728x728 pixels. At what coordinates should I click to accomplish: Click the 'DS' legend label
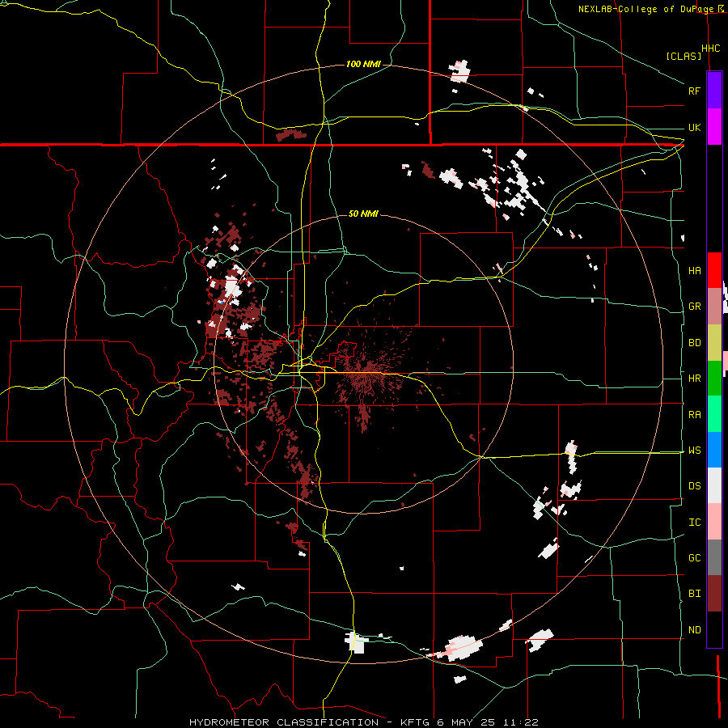[694, 486]
